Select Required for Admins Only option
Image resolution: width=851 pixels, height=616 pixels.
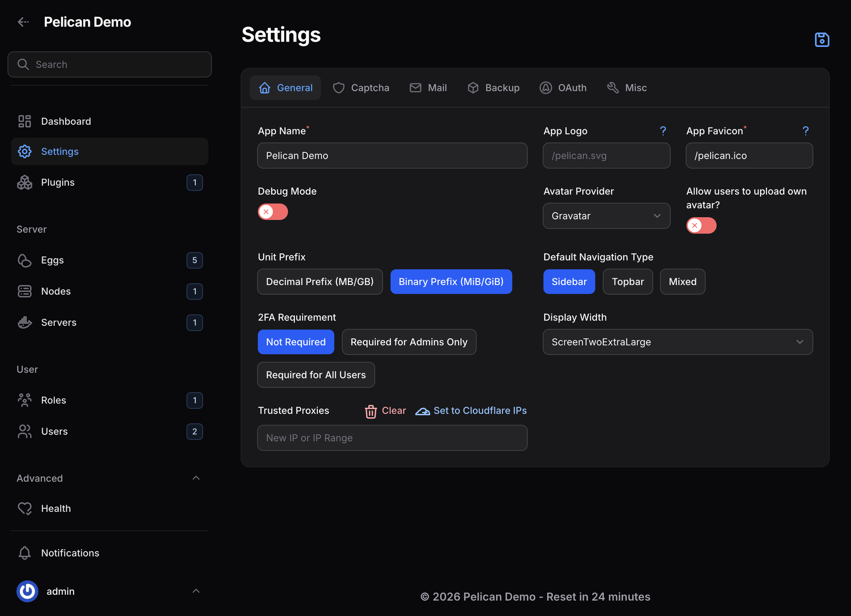pos(409,342)
